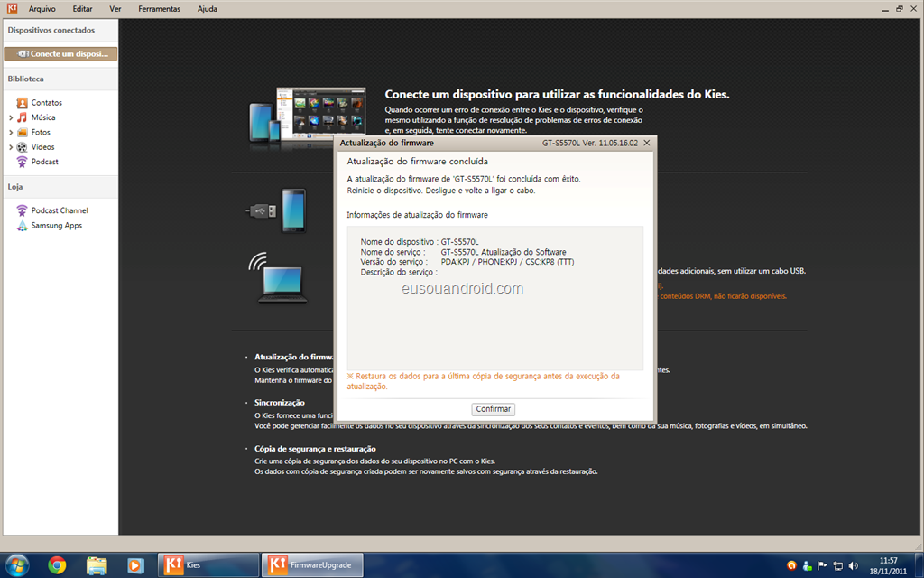Open the Arquivo menu
Viewport: 924px width, 578px height.
coord(42,9)
